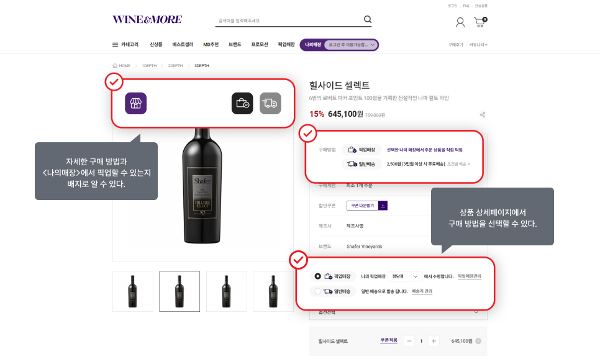The width and height of the screenshot is (600, 364).
Task: Click the 픽업매장 badge in 구매방법 row
Action: coord(361,150)
